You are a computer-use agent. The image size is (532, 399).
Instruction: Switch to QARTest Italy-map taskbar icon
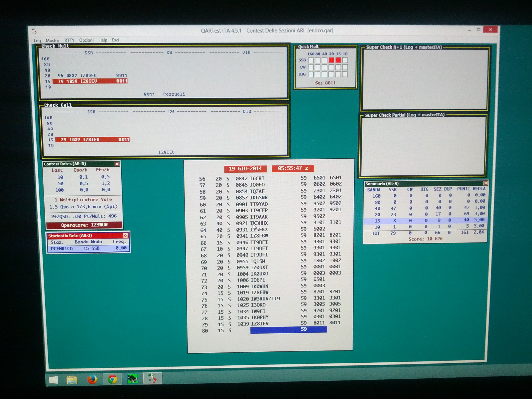(152, 378)
